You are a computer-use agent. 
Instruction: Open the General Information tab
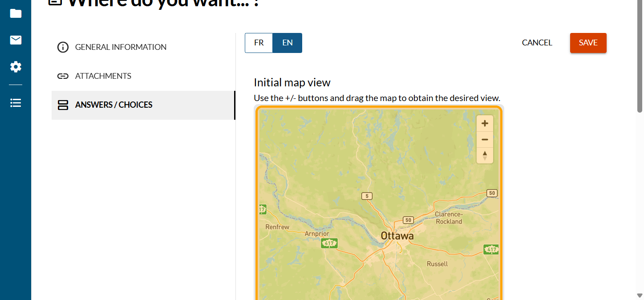tap(121, 47)
